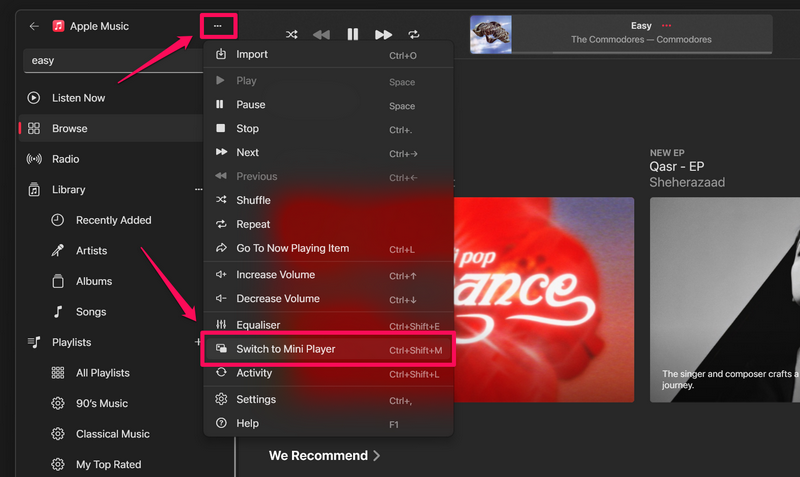Screen dimensions: 800x477
Task: Open Radio section in sidebar
Action: [x=66, y=159]
